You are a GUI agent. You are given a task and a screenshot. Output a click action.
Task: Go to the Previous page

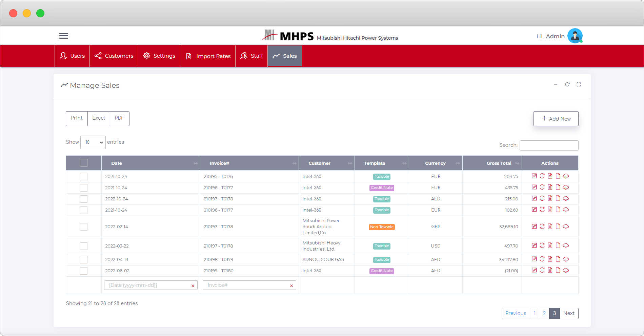coord(516,313)
